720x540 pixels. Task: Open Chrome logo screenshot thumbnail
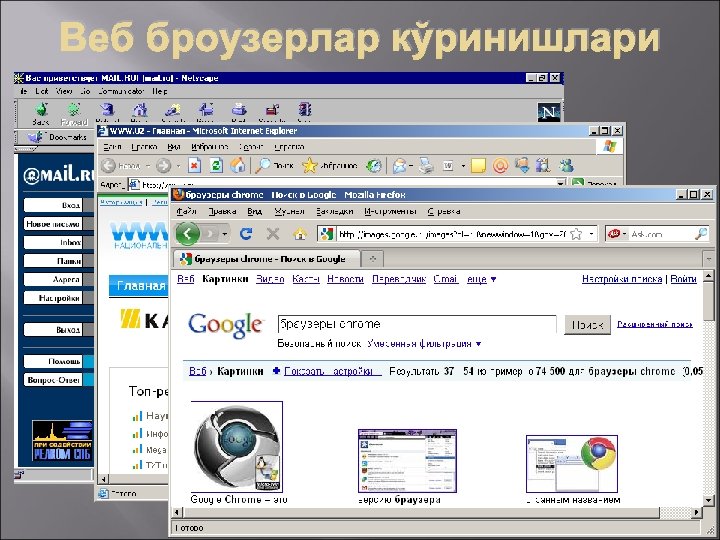(x=572, y=464)
